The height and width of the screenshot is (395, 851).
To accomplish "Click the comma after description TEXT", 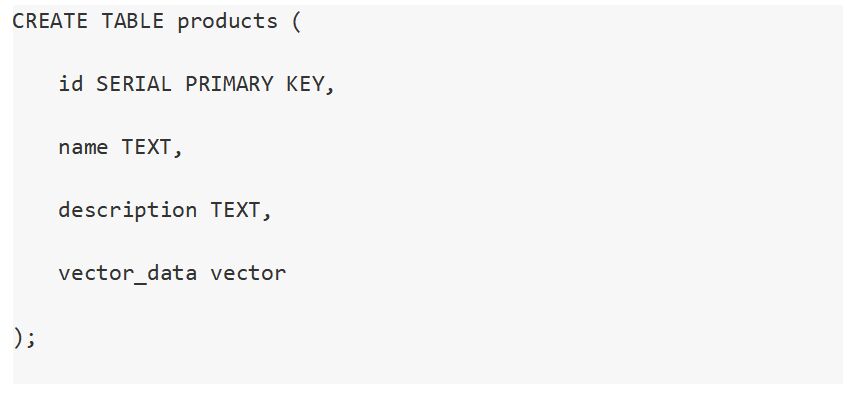I will [x=266, y=214].
